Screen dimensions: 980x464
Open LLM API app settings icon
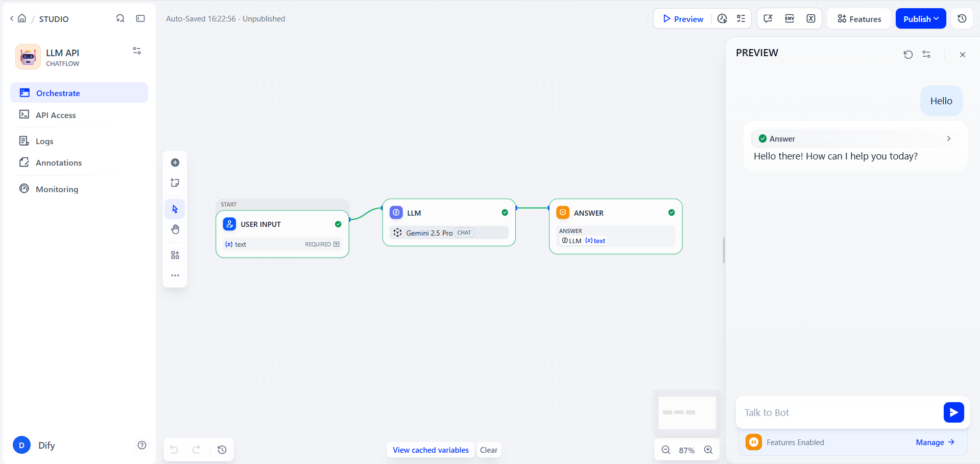(x=137, y=51)
